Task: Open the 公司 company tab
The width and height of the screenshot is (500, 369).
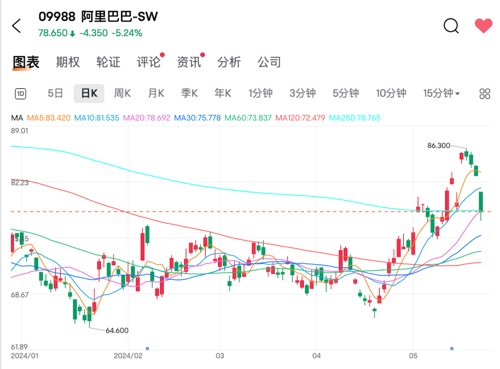Action: [269, 62]
